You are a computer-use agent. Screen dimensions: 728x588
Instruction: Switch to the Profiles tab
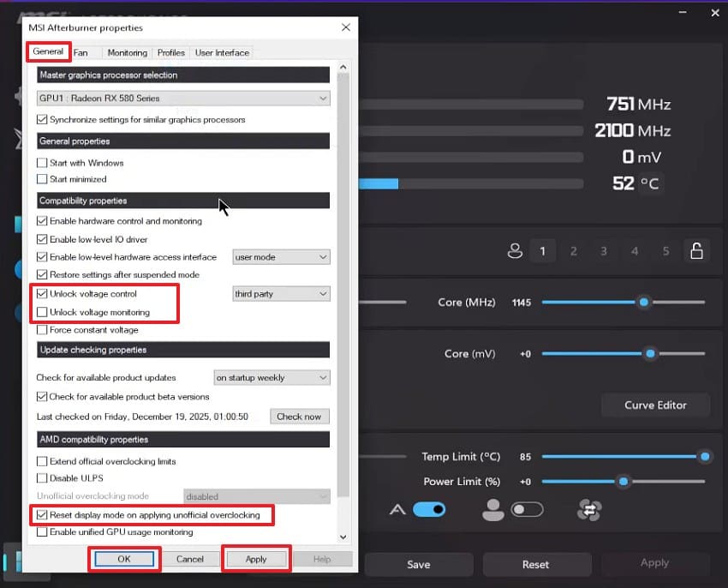tap(170, 53)
